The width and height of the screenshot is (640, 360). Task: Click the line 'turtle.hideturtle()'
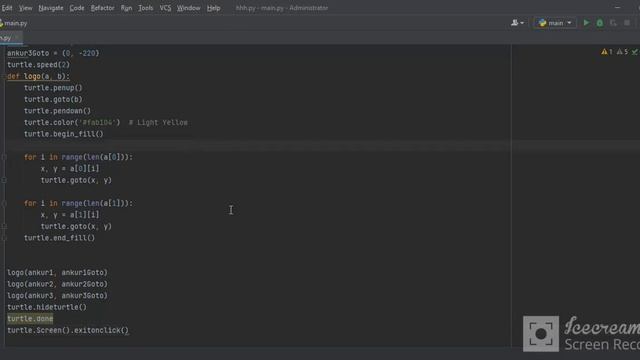tap(47, 307)
